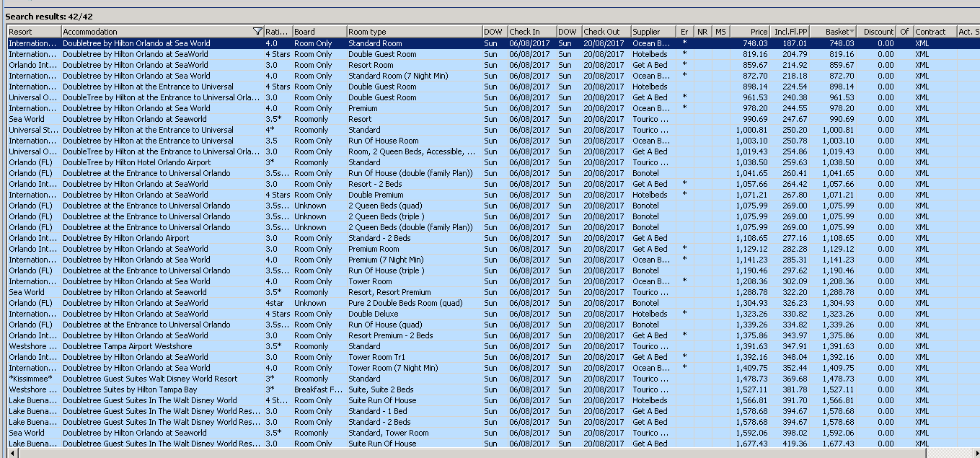Select the 'Suite, Suite 2 Beds' cell
The width and height of the screenshot is (980, 458).
point(414,389)
